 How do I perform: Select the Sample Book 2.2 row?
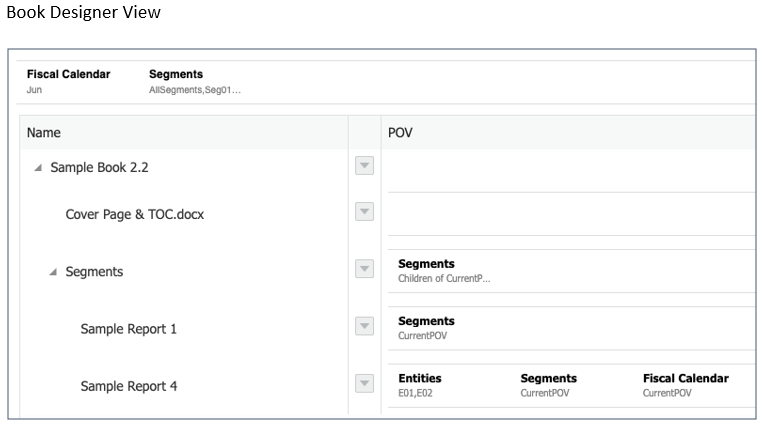pos(99,168)
